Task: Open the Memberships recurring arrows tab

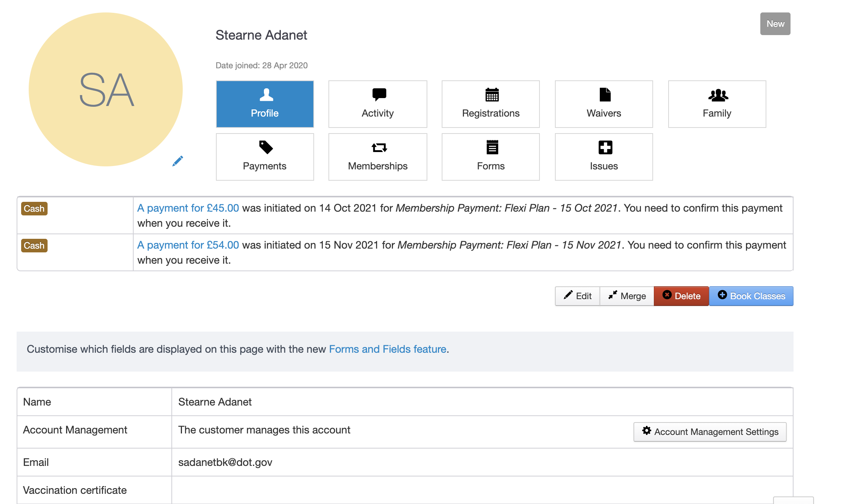Action: [x=378, y=157]
